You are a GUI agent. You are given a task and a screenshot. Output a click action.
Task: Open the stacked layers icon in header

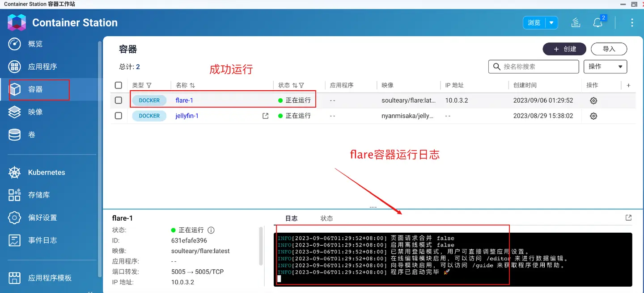pos(576,22)
